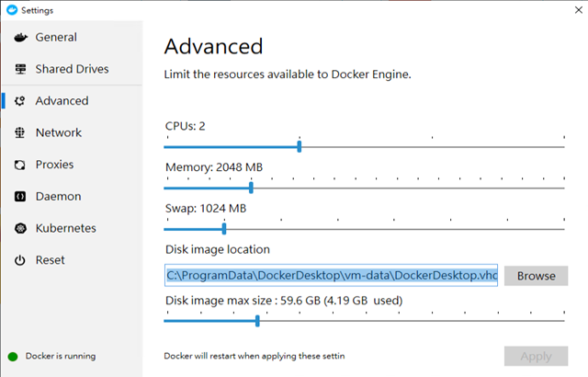Click the Docker logo in title bar

click(12, 10)
